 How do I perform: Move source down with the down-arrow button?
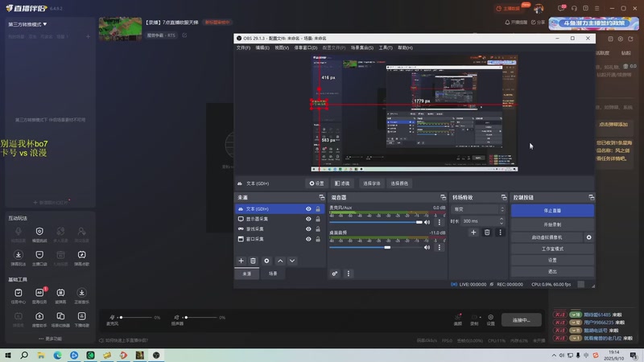tap(292, 261)
